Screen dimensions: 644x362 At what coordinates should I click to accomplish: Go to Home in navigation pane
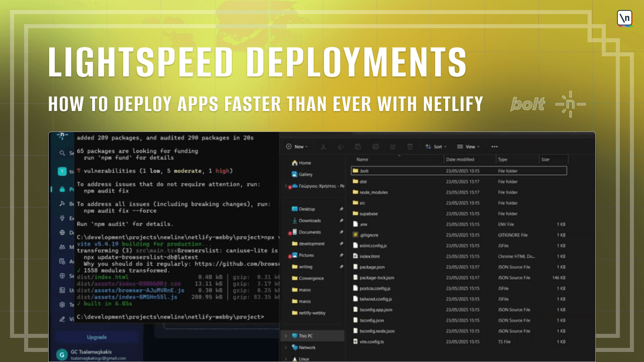coord(301,163)
